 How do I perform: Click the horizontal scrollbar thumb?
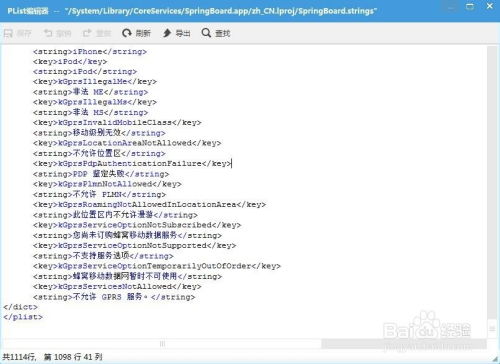162,344
